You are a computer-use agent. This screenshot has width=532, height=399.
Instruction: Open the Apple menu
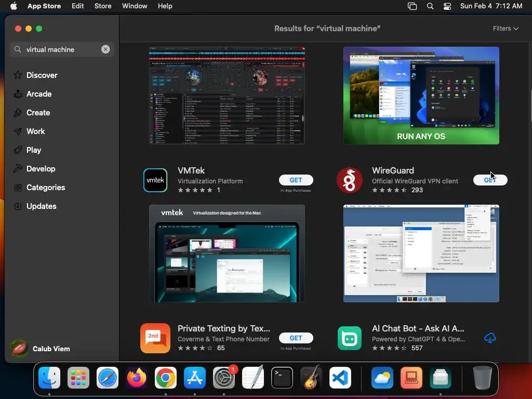point(14,6)
